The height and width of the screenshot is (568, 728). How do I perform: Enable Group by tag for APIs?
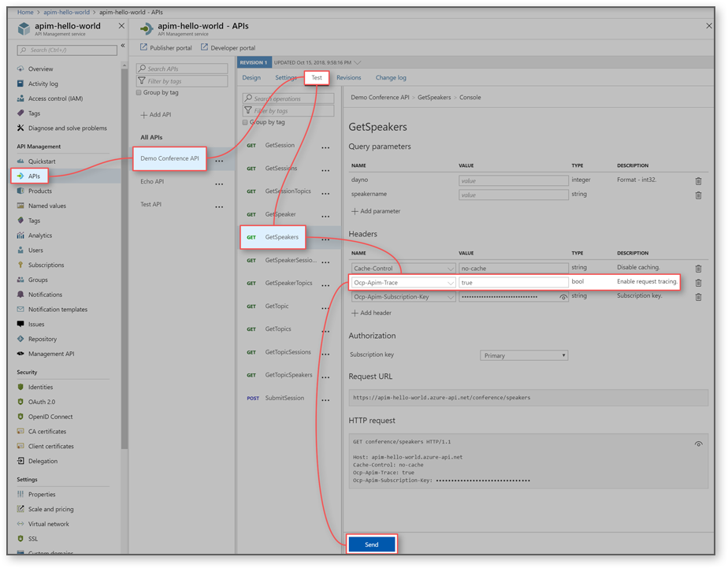pyautogui.click(x=139, y=93)
